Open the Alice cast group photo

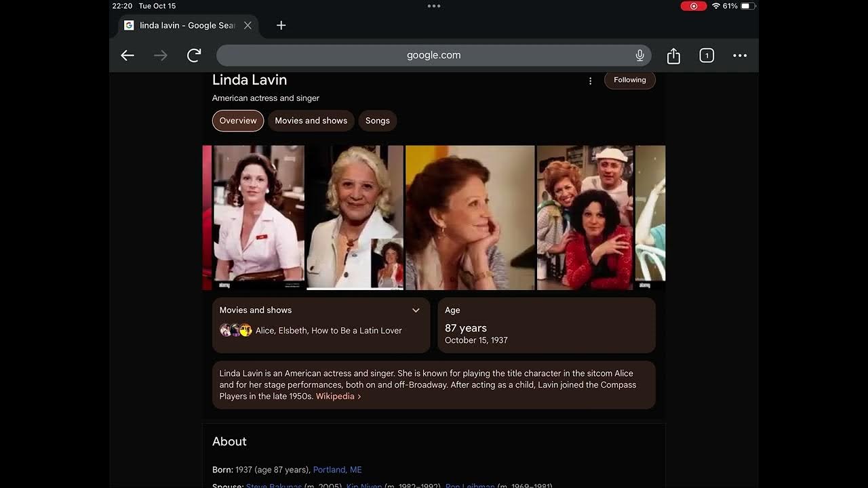click(585, 218)
